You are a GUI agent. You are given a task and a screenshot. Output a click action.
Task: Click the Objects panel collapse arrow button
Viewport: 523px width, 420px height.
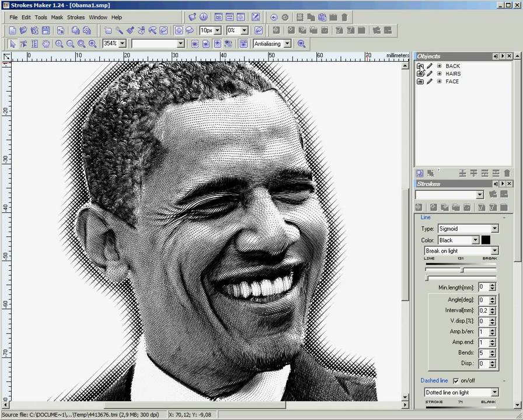[496, 56]
